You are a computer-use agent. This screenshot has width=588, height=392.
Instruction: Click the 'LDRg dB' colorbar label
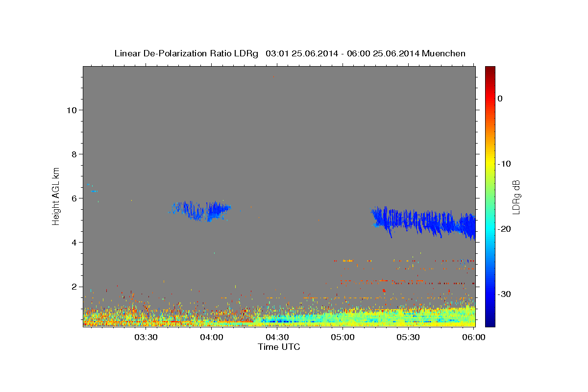click(516, 197)
